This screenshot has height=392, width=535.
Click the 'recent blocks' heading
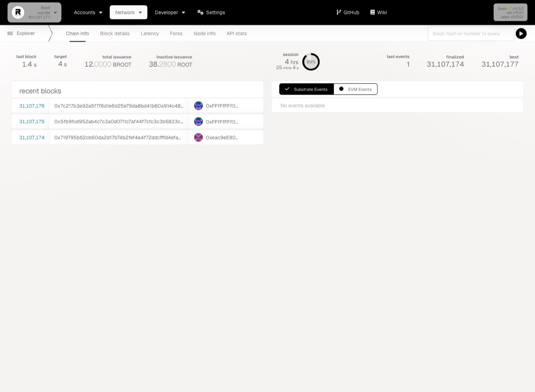click(40, 91)
